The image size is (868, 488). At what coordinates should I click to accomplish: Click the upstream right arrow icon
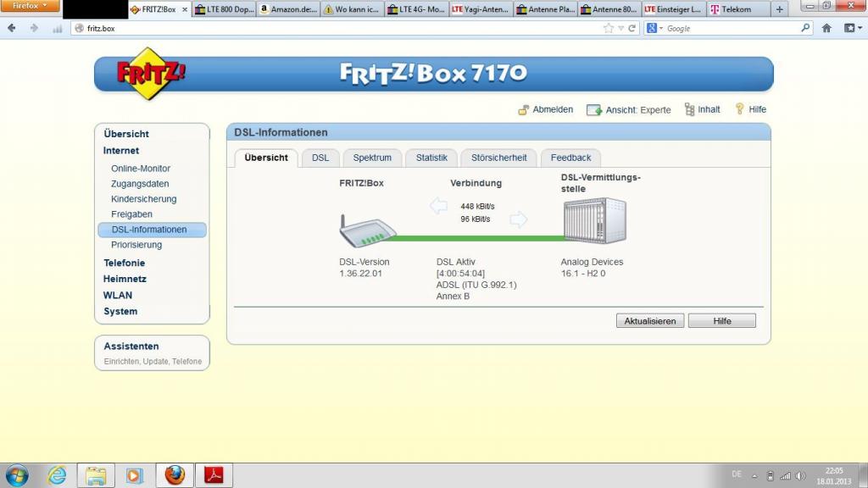pos(518,219)
